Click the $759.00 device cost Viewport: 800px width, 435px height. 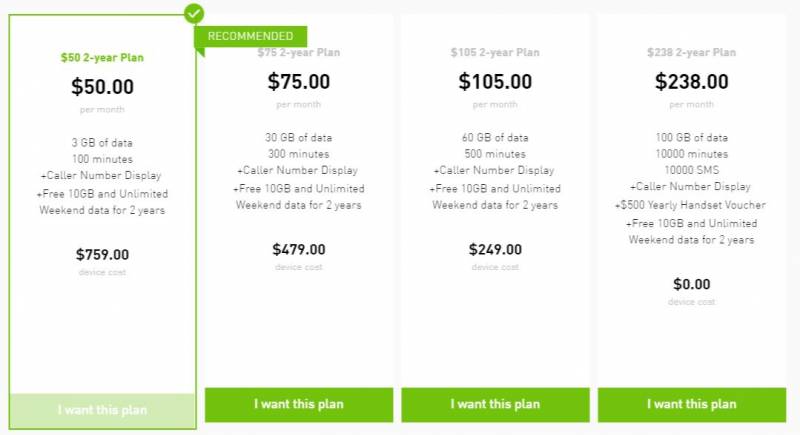pyautogui.click(x=102, y=254)
